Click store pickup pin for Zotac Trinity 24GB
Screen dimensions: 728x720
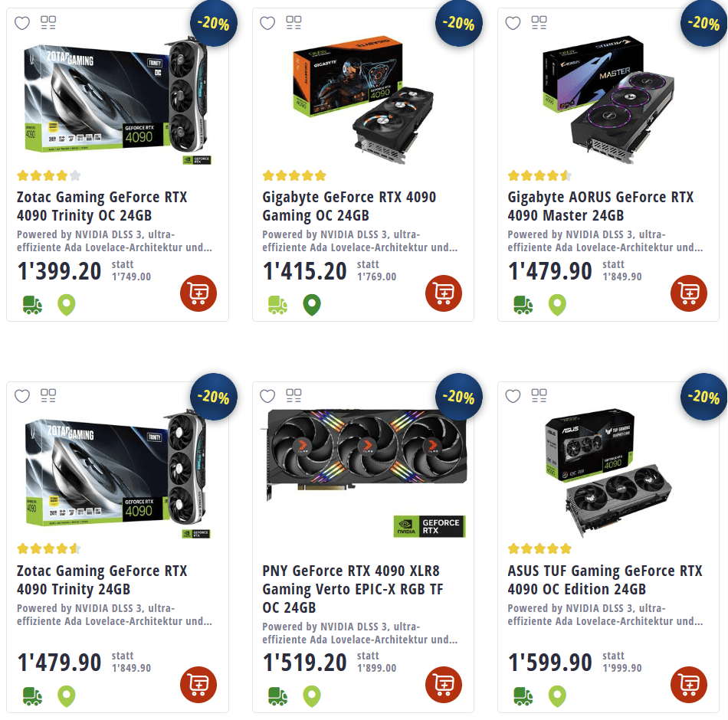[67, 696]
